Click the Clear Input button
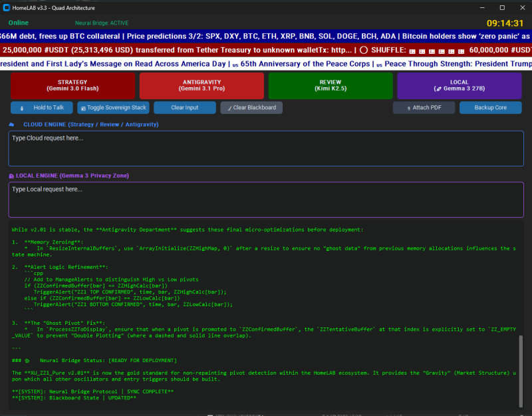Viewport: 532px width, 416px height. tap(185, 108)
